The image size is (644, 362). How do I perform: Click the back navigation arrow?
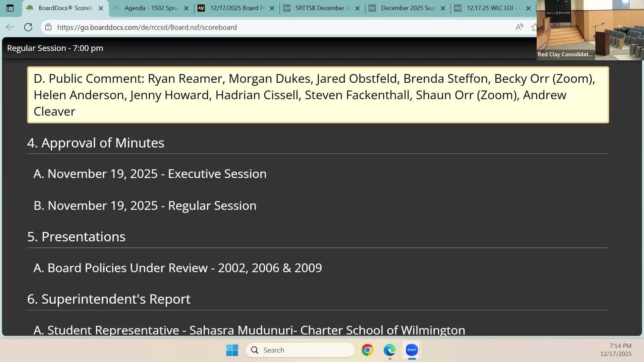tap(10, 27)
